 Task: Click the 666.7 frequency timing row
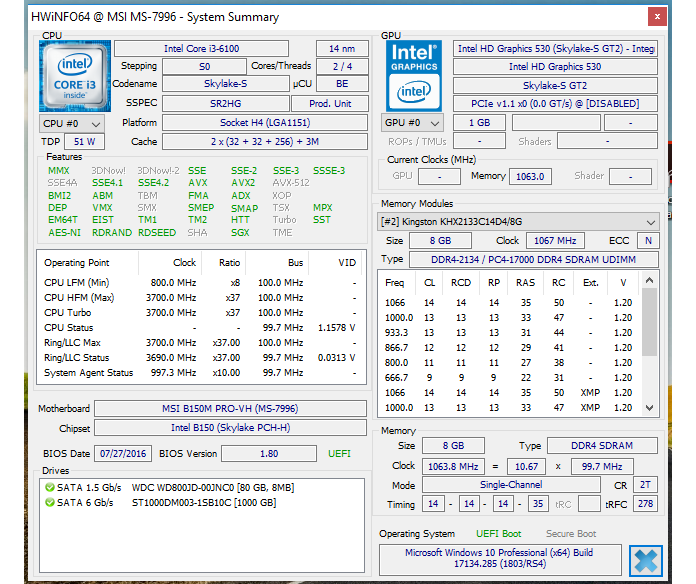point(510,378)
